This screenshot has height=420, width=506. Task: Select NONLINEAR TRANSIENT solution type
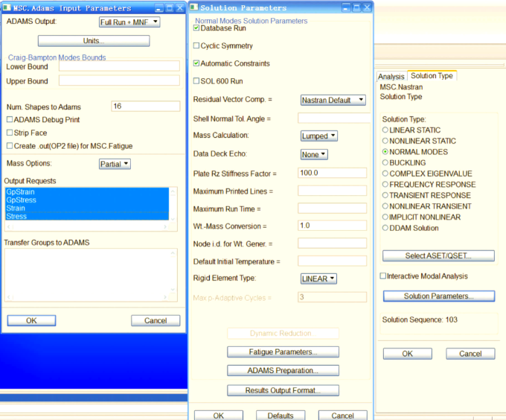385,206
